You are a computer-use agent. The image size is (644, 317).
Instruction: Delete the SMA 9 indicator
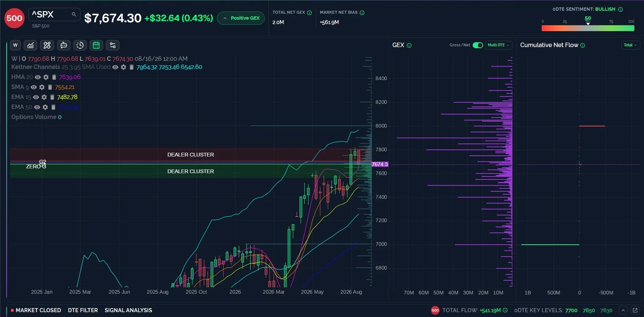tap(50, 87)
